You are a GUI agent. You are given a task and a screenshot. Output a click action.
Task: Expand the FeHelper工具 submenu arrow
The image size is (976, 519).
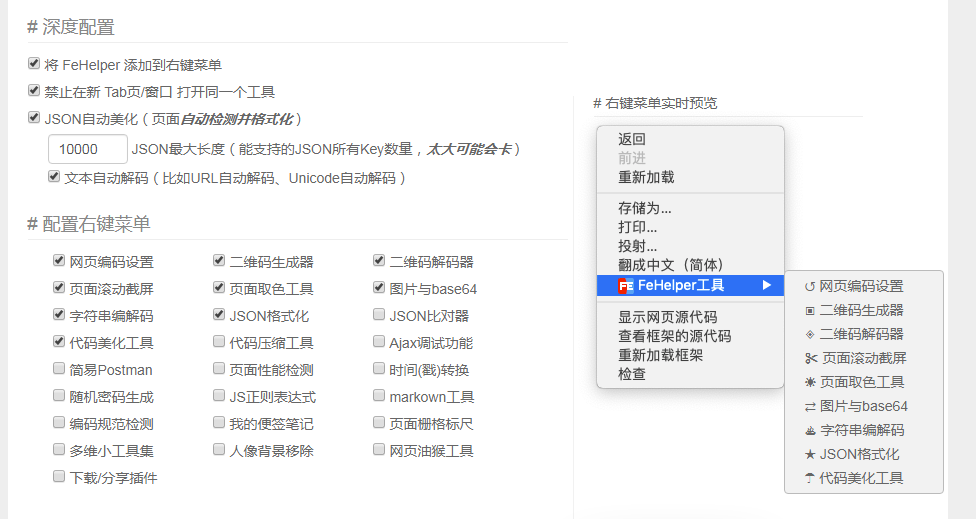767,286
